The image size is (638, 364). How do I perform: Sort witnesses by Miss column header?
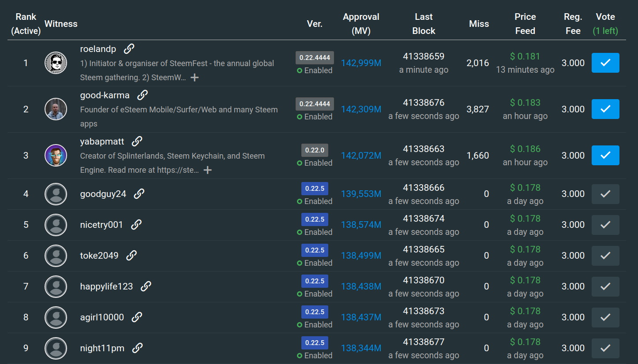tap(479, 24)
